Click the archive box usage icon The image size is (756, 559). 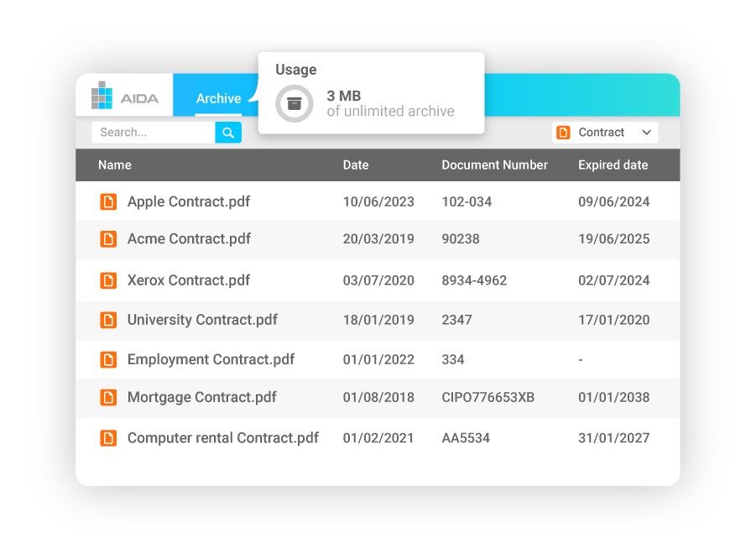294,103
